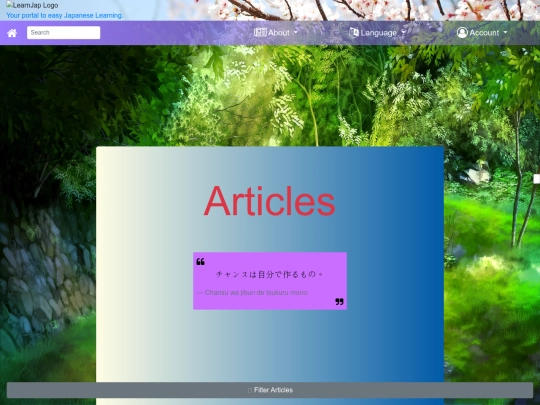Image resolution: width=540 pixels, height=405 pixels.
Task: Click the LearnJap Logo image
Action: point(32,5)
